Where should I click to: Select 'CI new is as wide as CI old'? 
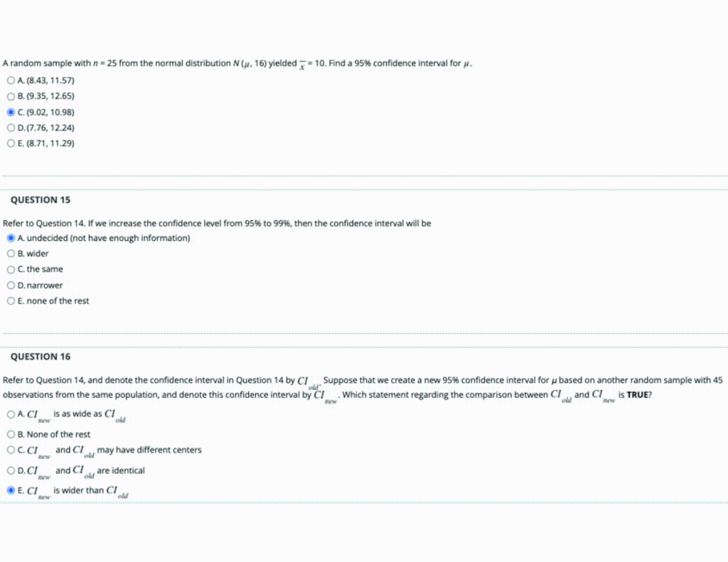coord(11,414)
